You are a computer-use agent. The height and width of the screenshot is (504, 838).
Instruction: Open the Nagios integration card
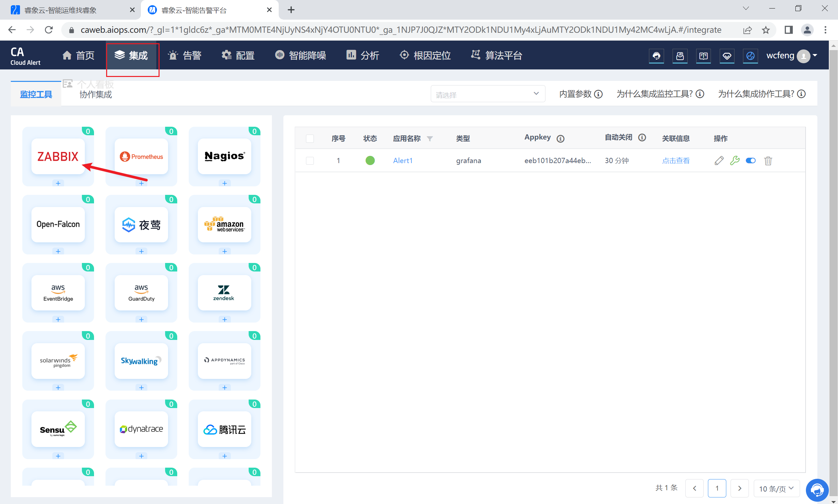pos(224,156)
